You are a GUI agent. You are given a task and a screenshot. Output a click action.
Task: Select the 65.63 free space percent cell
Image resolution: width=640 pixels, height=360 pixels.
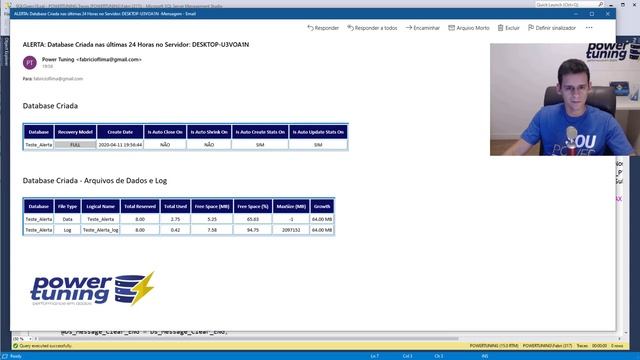point(253,219)
